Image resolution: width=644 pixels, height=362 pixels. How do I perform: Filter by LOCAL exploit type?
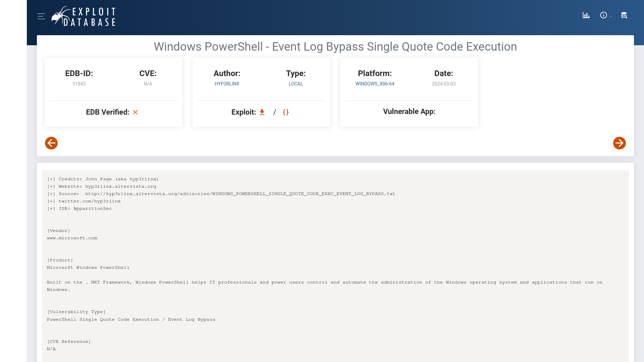[x=296, y=84]
